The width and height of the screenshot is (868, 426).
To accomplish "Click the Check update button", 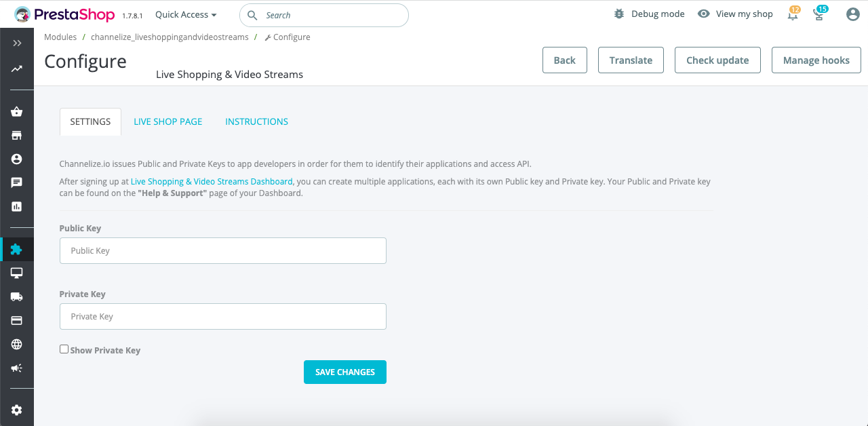I will 717,60.
